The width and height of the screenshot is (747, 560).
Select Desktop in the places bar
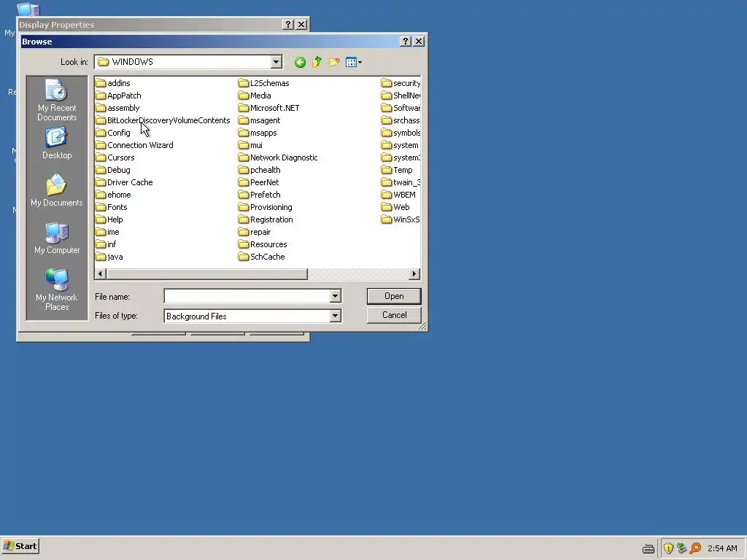click(x=57, y=144)
